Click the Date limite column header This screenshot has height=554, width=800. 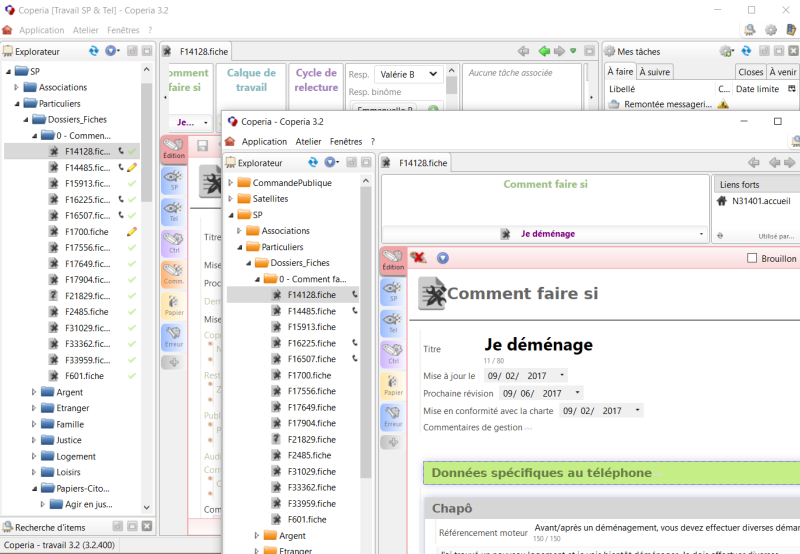coord(757,89)
